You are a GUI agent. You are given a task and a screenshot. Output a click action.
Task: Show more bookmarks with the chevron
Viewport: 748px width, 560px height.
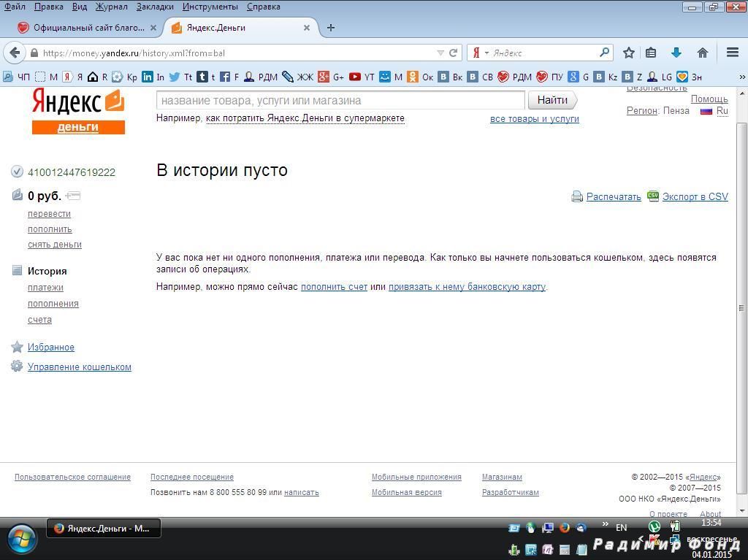pyautogui.click(x=742, y=77)
